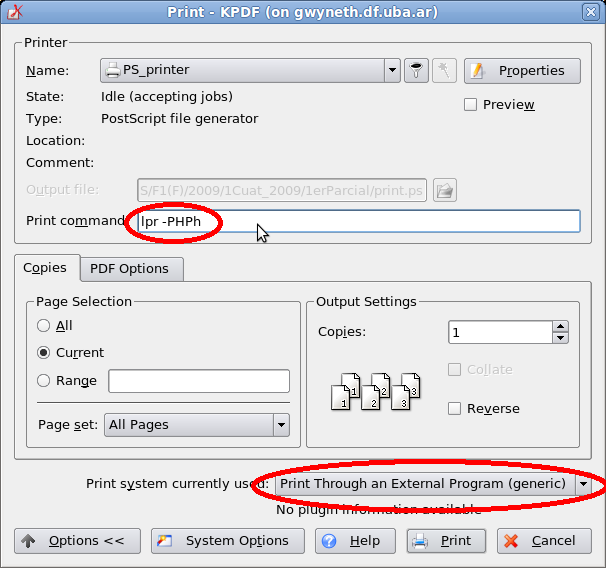606x568 pixels.
Task: Select the All pages radio button
Action: (x=43, y=326)
